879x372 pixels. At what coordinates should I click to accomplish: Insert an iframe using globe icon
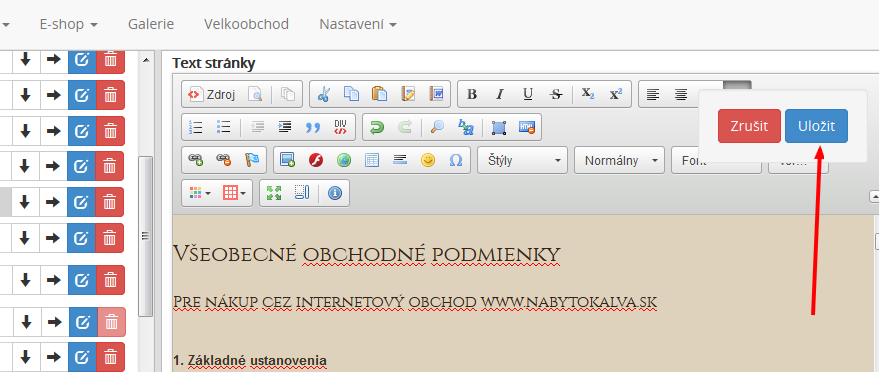[344, 160]
